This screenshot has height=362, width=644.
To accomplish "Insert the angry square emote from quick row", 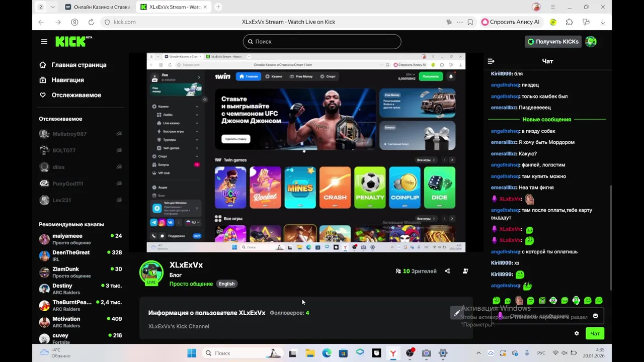I will 542,301.
